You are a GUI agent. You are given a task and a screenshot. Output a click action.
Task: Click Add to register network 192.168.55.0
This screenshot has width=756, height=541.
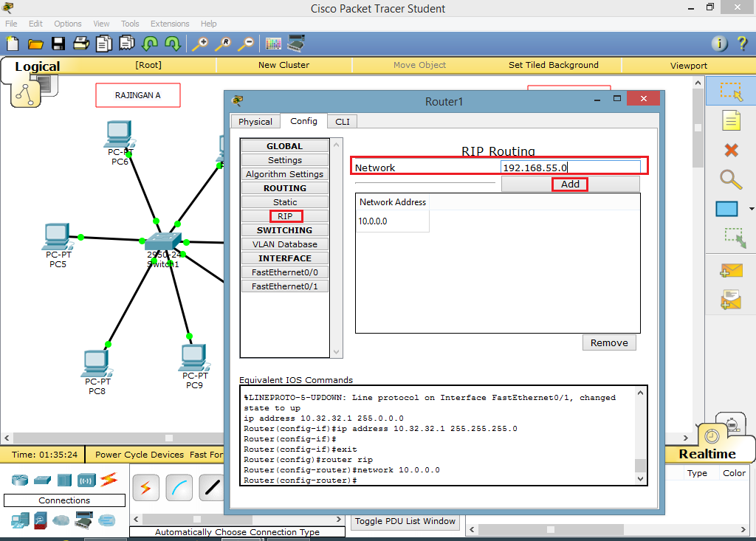pyautogui.click(x=569, y=184)
